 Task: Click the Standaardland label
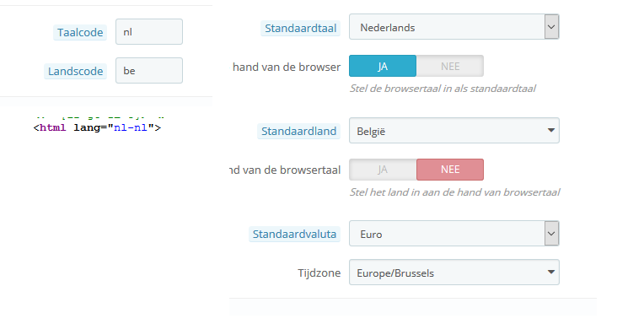pyautogui.click(x=298, y=131)
